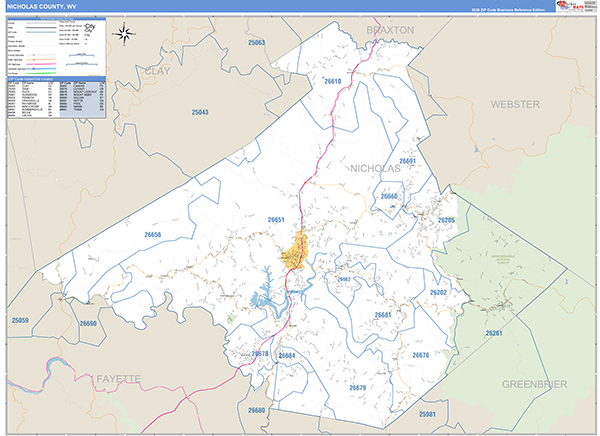Click the compass rose icon
Screen dimensions: 600x436
[124, 34]
